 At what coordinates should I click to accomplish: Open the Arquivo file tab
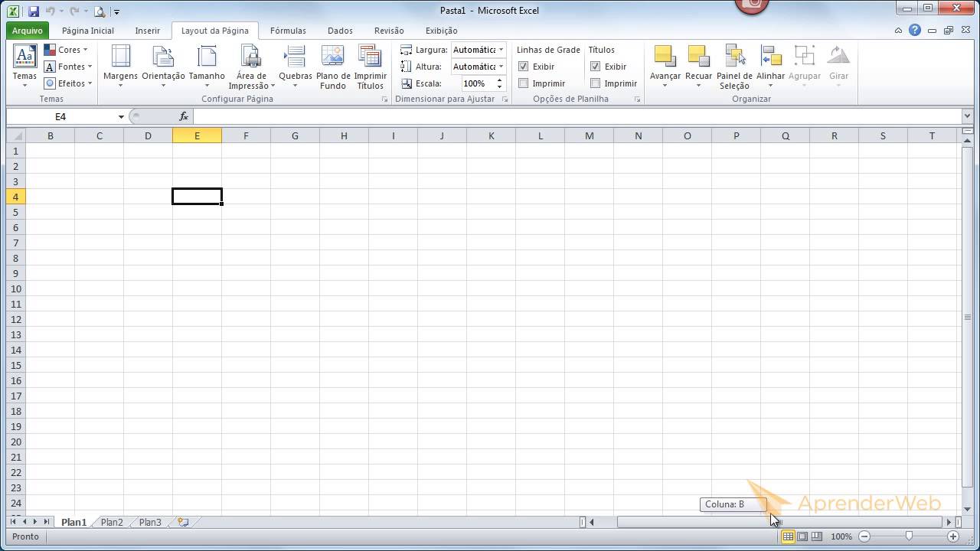(28, 31)
